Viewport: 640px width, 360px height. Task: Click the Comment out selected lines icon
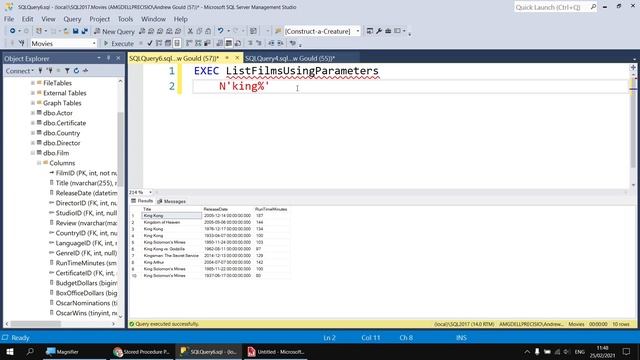[250, 43]
